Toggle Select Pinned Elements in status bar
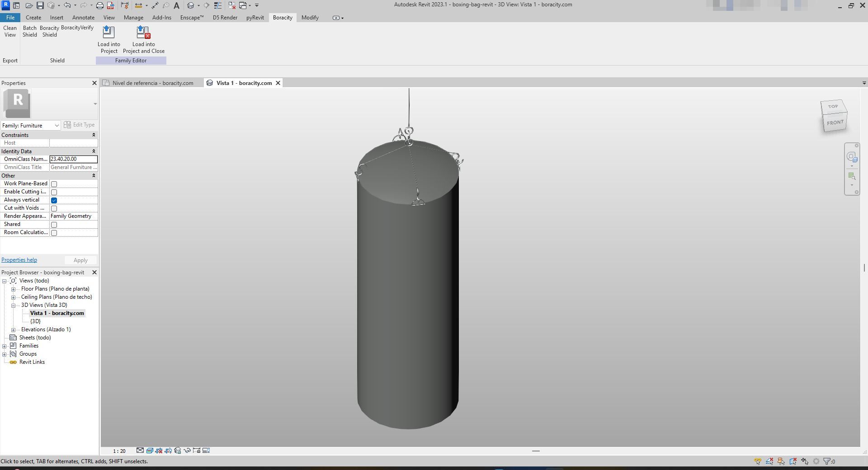The width and height of the screenshot is (868, 470). coord(781,461)
